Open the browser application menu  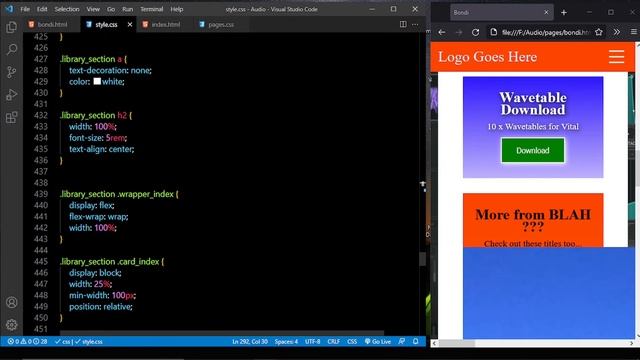click(633, 32)
